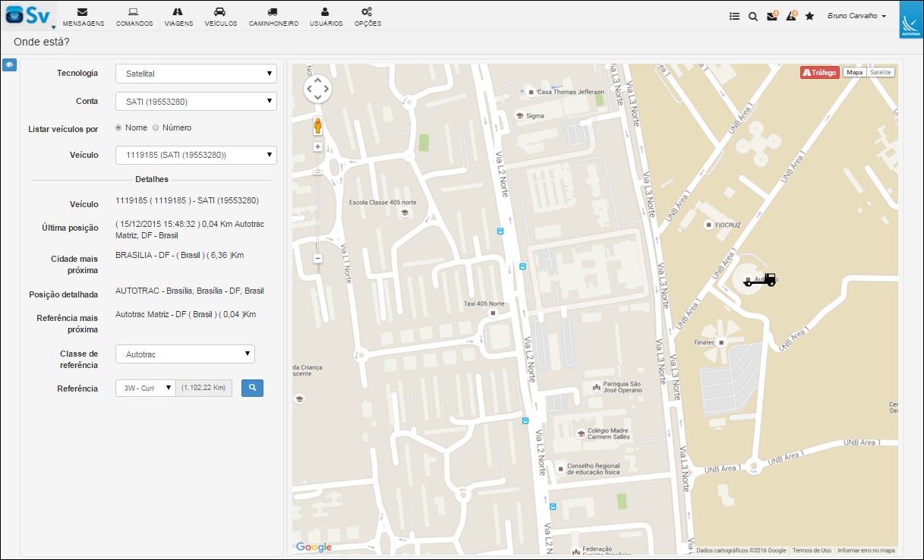
Task: Click the Casa Thomas Jefferson map marker
Action: pyautogui.click(x=531, y=92)
